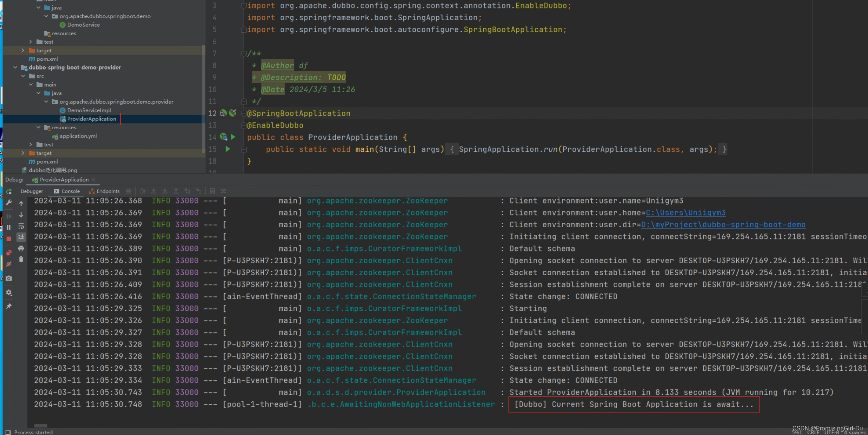Open the D:\myProject\dubbo-spring-boot-demo path link
The image size is (868, 435).
tap(723, 225)
